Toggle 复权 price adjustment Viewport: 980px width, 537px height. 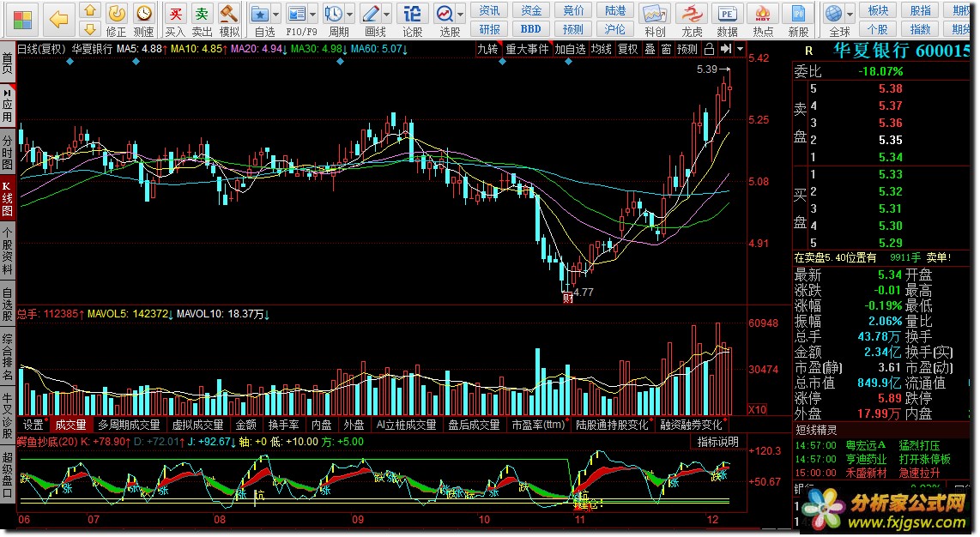click(x=627, y=49)
